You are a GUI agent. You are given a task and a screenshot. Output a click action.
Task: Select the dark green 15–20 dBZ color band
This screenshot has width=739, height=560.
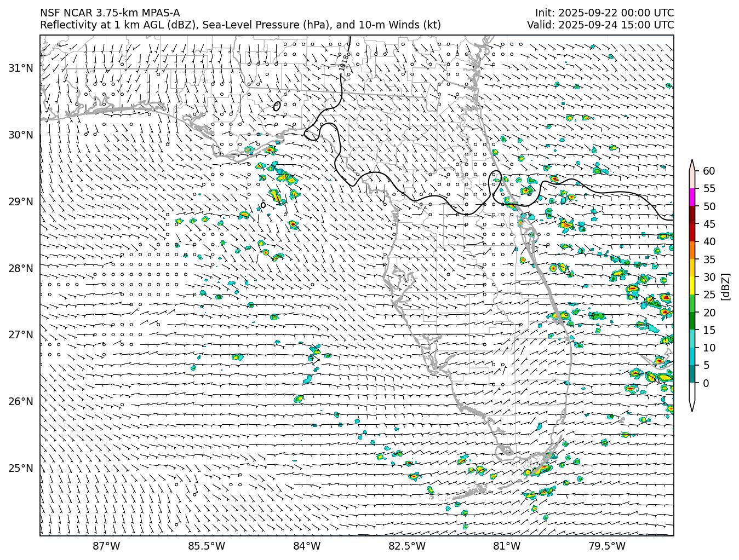point(692,321)
